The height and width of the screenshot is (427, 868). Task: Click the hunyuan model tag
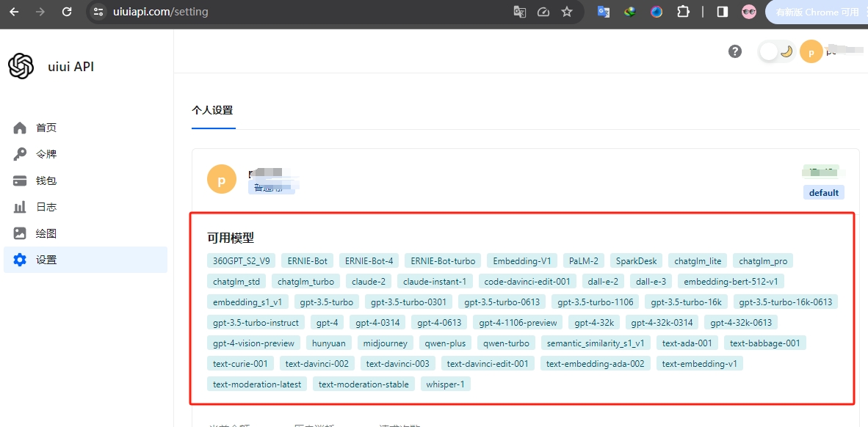coord(329,343)
